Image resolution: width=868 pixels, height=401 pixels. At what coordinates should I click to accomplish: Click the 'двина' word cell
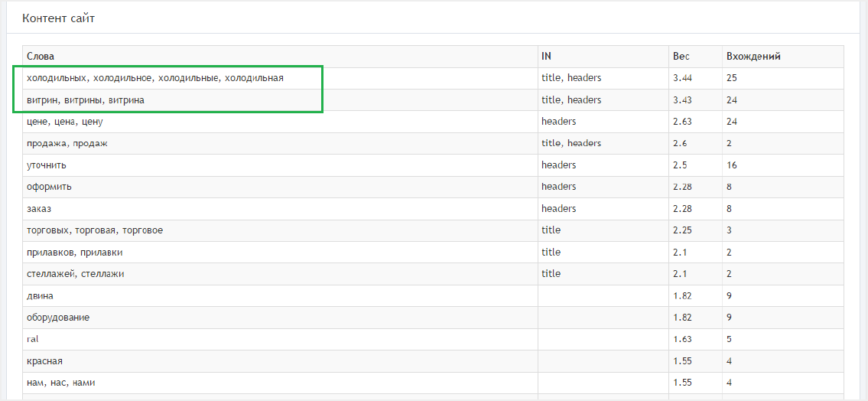pyautogui.click(x=280, y=295)
